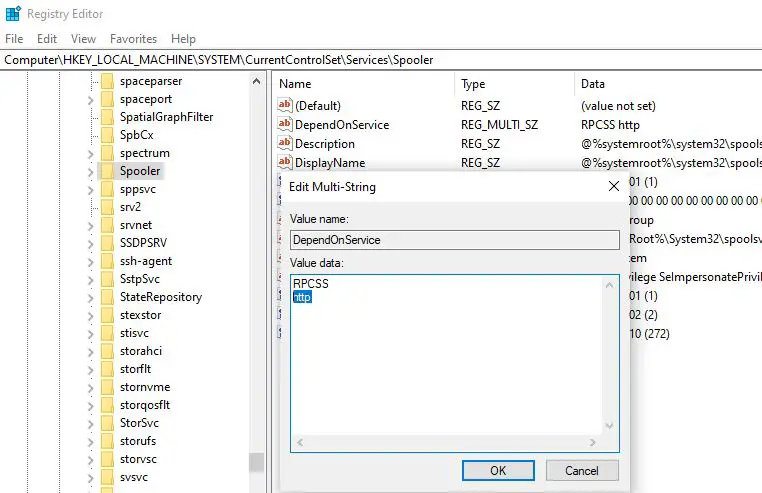The image size is (762, 493).
Task: Select the svsvc tree key
Action: click(x=134, y=477)
